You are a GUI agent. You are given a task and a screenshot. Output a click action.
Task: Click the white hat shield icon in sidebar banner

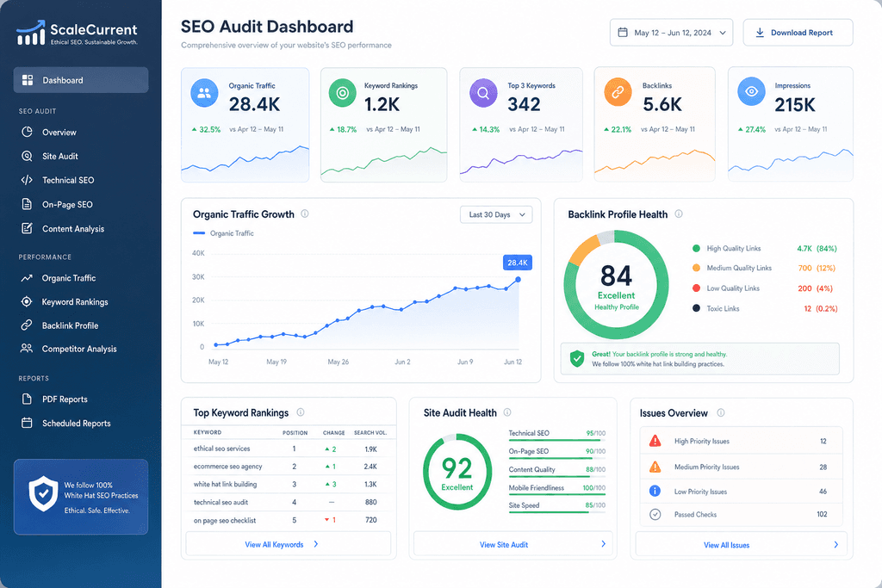pos(43,493)
